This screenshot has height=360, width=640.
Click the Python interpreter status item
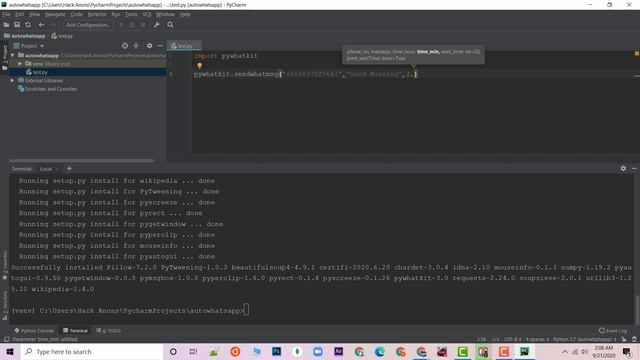pos(584,339)
